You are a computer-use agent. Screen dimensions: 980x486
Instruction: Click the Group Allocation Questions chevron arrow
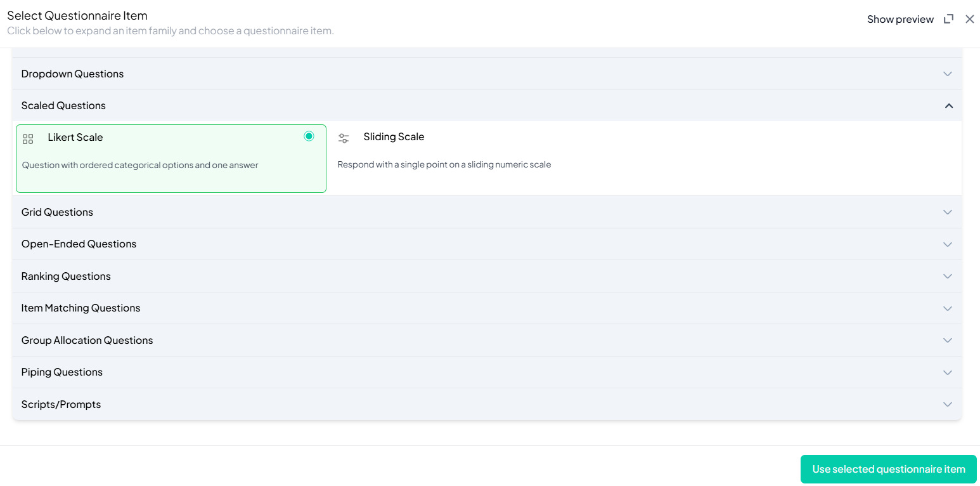947,341
